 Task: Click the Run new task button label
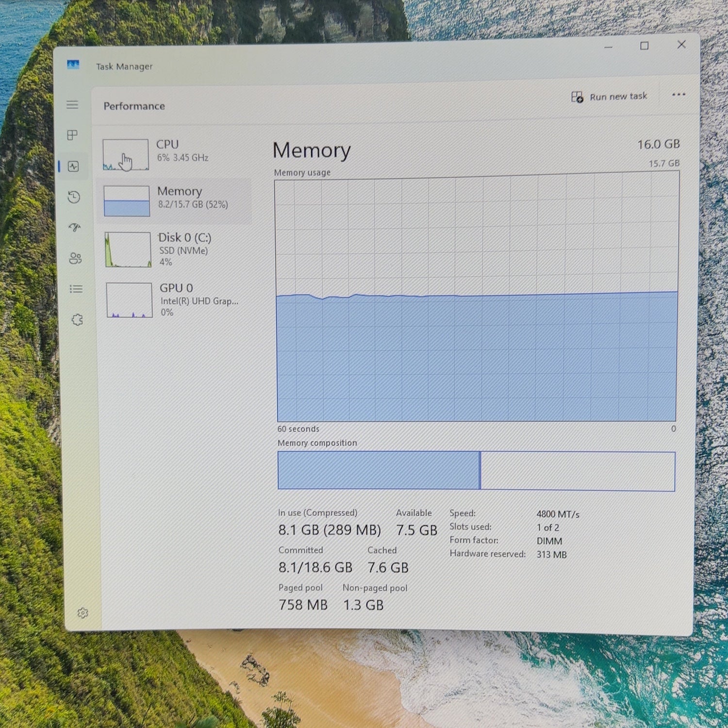(618, 97)
